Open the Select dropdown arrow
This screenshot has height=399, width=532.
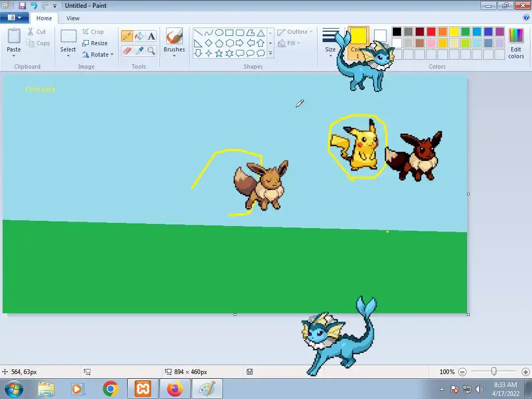click(x=68, y=56)
